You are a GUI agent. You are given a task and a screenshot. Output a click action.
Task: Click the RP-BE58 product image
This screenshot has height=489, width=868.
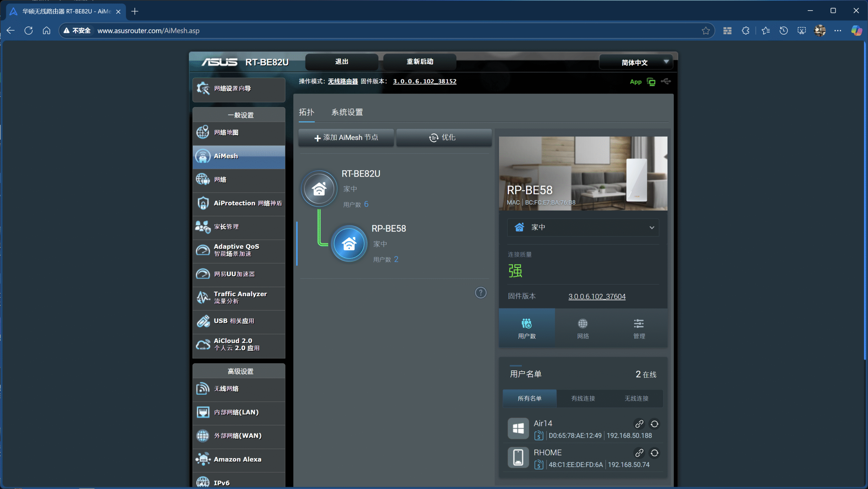point(583,173)
